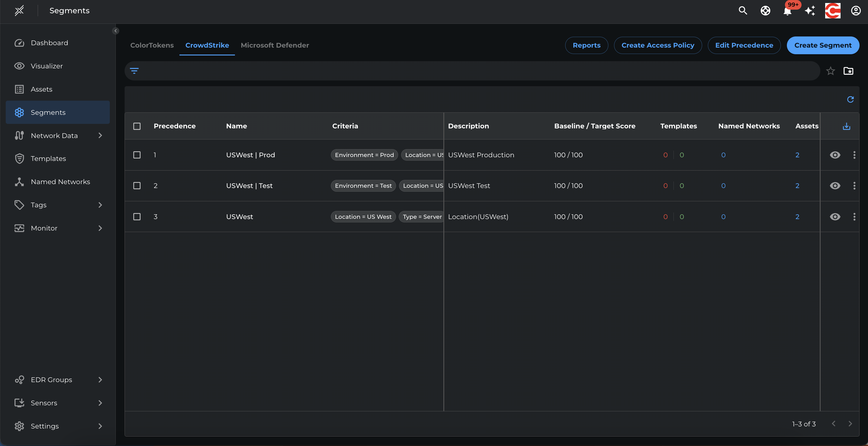868x446 pixels.
Task: Toggle the select-all checkbox in the table header
Action: (x=137, y=126)
